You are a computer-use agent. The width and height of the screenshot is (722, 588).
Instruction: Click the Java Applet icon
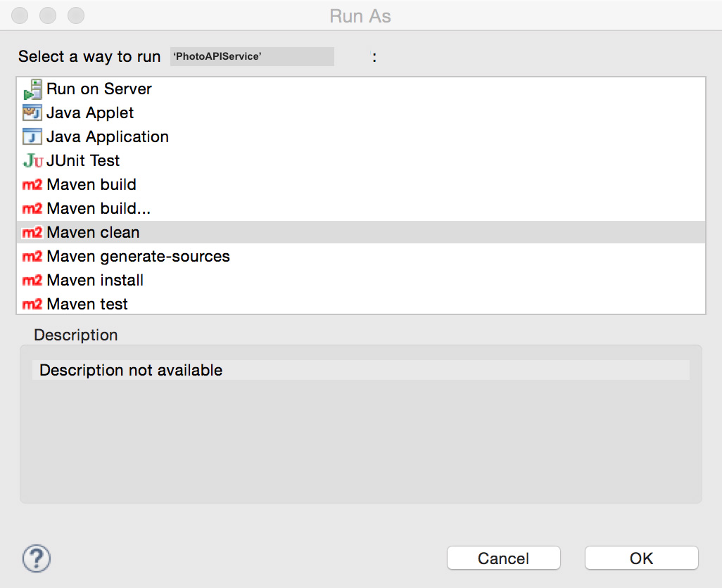32,113
